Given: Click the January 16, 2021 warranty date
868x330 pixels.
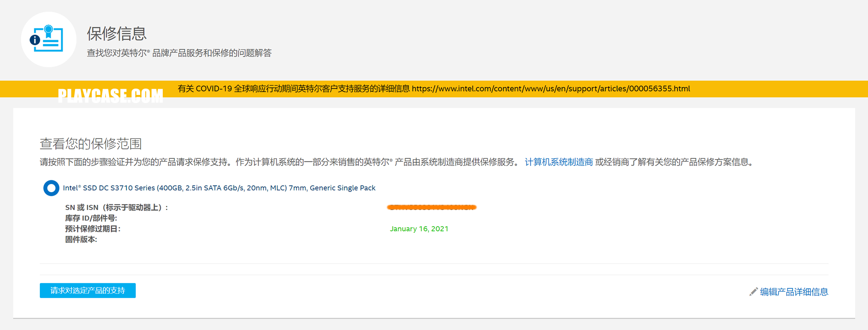Looking at the screenshot, I should 419,229.
